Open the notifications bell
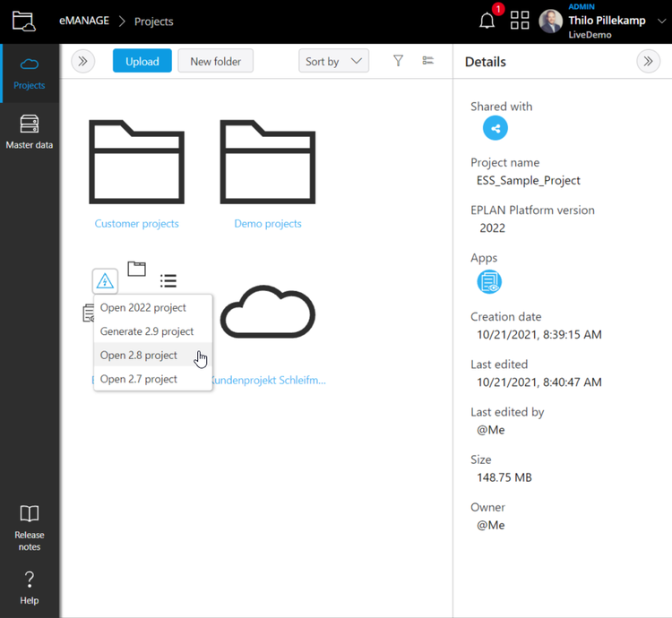The image size is (672, 618). (487, 21)
